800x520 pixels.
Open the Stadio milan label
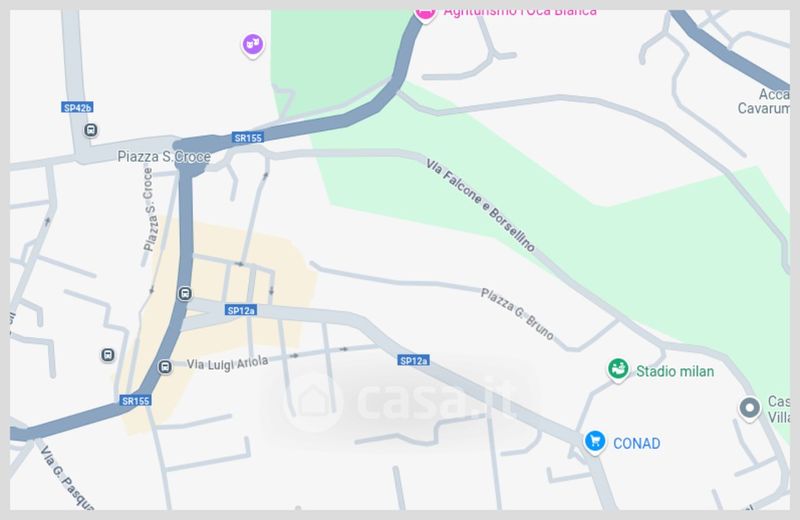point(675,372)
